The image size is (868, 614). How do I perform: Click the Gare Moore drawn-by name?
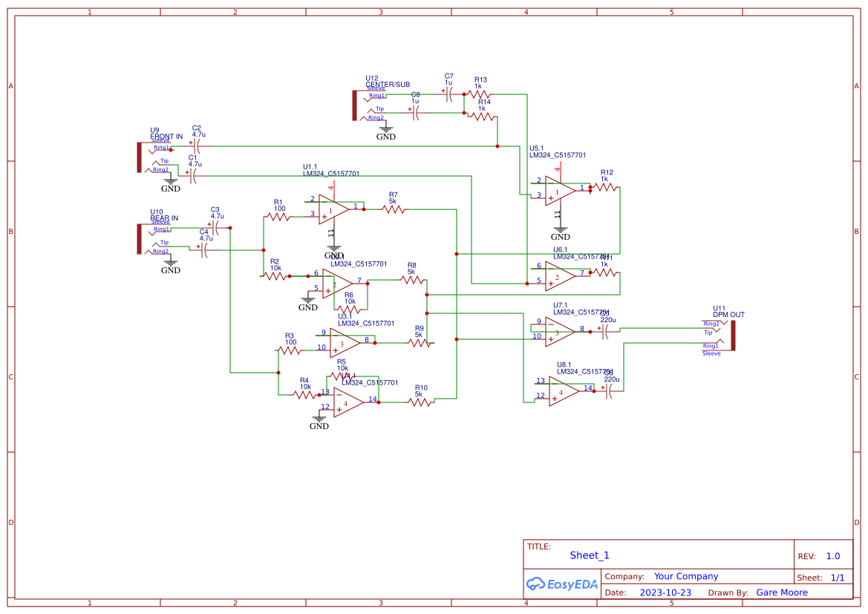(x=781, y=592)
